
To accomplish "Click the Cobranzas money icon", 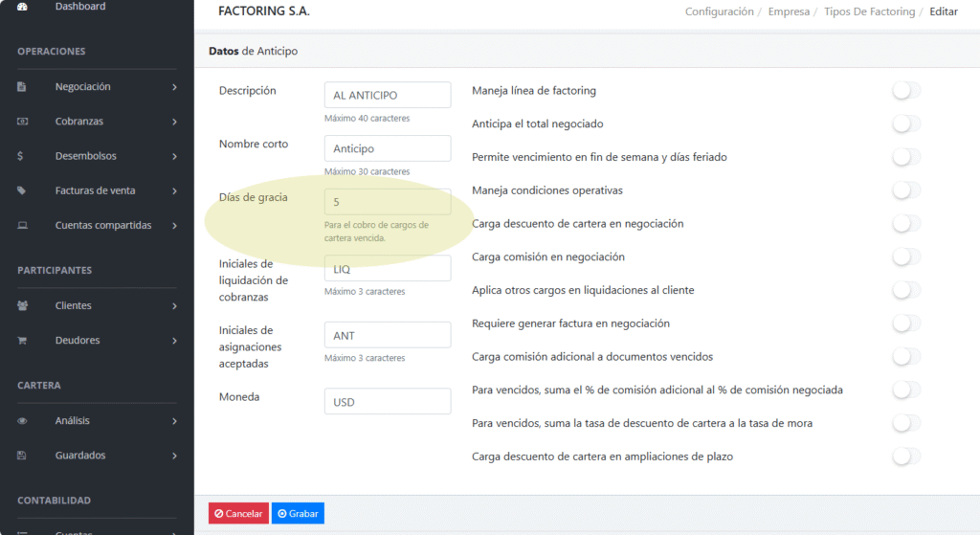I will pos(22,122).
